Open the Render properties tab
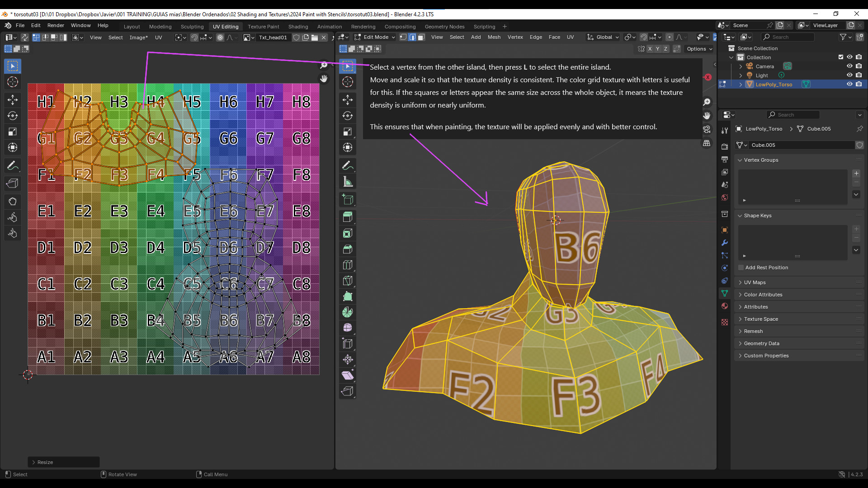 click(x=725, y=147)
